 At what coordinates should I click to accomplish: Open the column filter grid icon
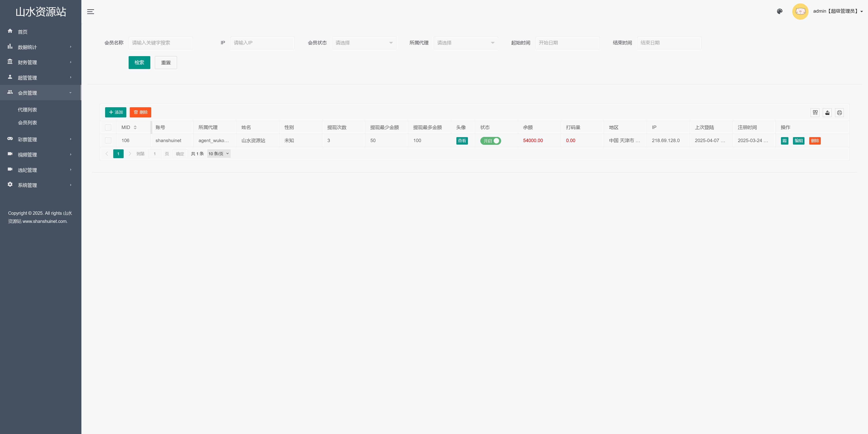(815, 113)
